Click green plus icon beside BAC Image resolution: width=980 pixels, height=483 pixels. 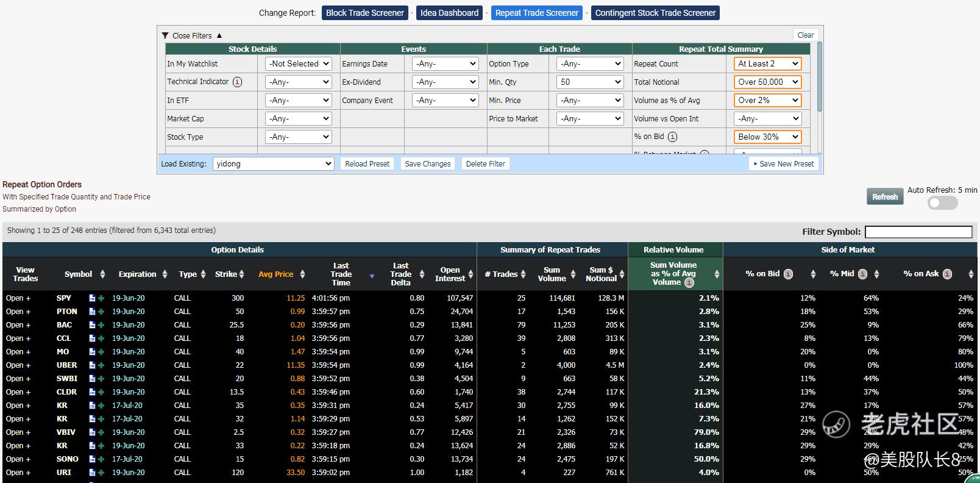[101, 325]
